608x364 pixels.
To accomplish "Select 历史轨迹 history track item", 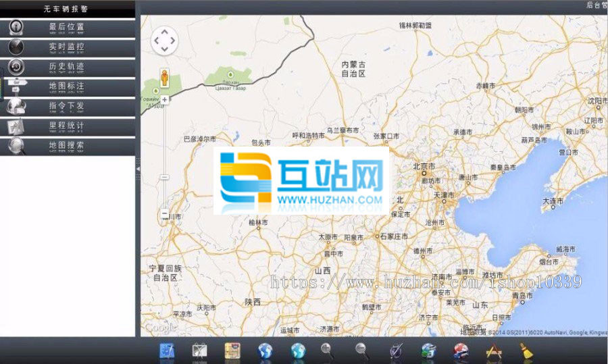I will click(x=68, y=67).
